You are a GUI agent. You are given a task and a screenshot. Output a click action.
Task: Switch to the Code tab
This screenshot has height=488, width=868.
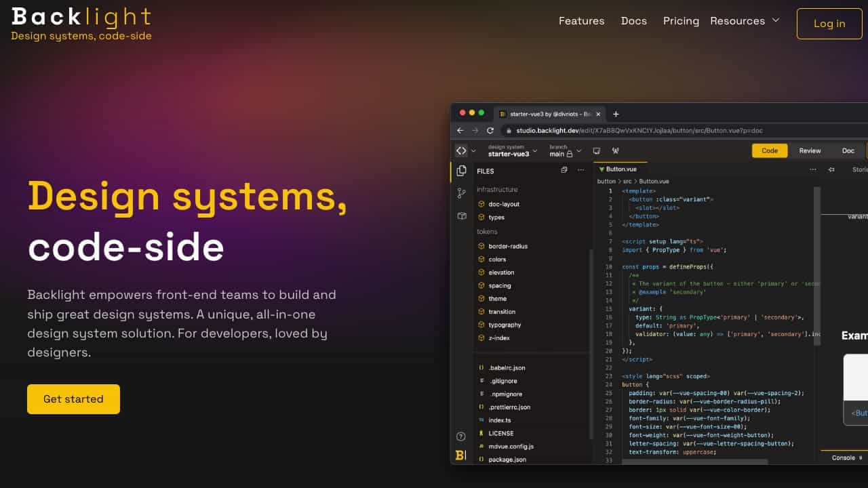tap(770, 150)
